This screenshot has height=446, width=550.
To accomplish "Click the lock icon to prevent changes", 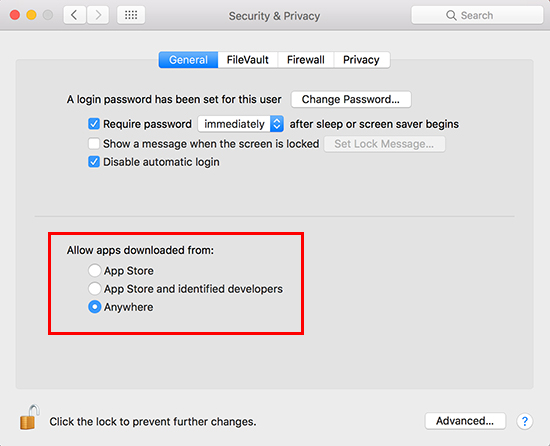I will 29,417.
